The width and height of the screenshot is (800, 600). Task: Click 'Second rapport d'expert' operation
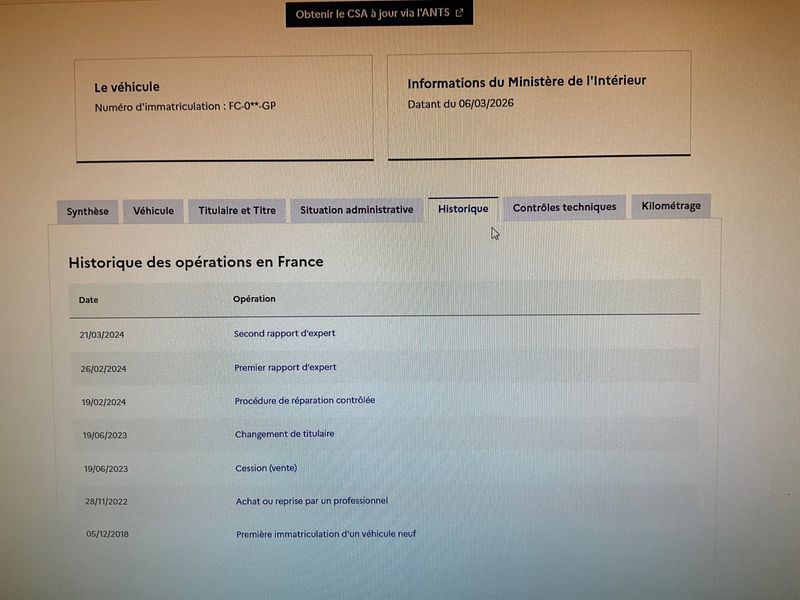point(284,333)
